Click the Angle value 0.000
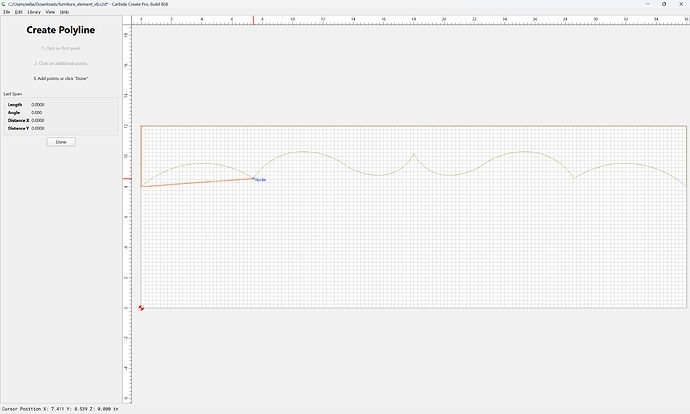The image size is (690, 414). (x=37, y=113)
